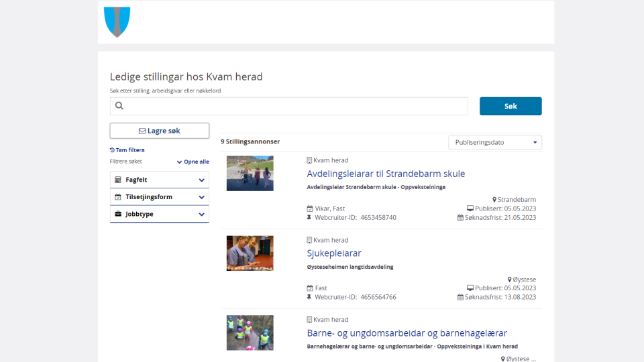644x362 pixels.
Task: Click 'Avdelingsleiar Strandebarm skule - Oppveksteininga' text
Action: [376, 187]
